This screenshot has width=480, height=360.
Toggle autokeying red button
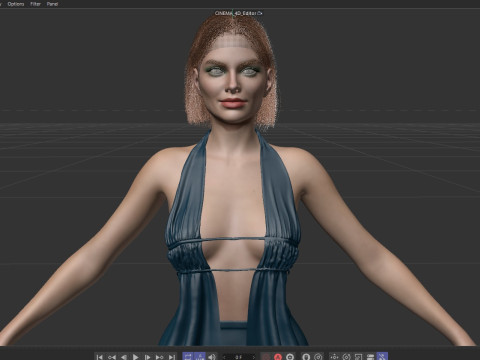[278, 357]
